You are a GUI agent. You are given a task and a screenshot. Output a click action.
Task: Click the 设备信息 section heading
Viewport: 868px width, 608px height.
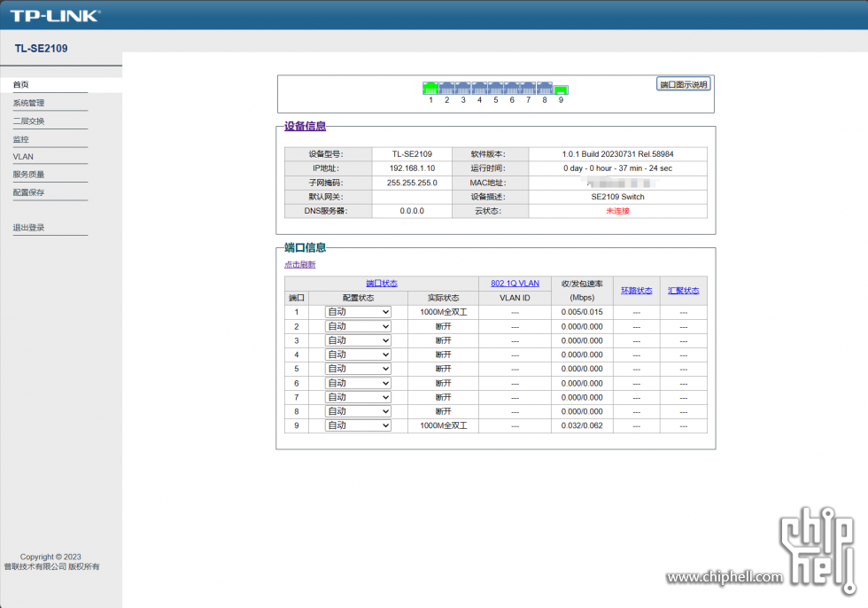(305, 126)
